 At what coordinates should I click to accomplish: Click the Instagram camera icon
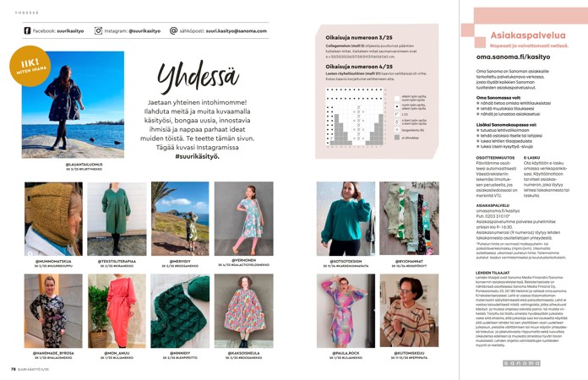pos(98,30)
